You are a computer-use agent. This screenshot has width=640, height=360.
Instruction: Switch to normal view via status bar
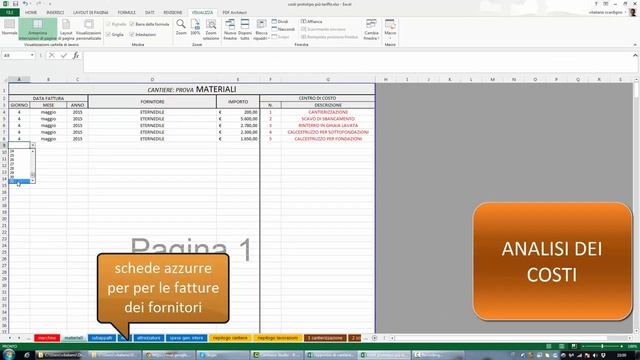pyautogui.click(x=549, y=347)
